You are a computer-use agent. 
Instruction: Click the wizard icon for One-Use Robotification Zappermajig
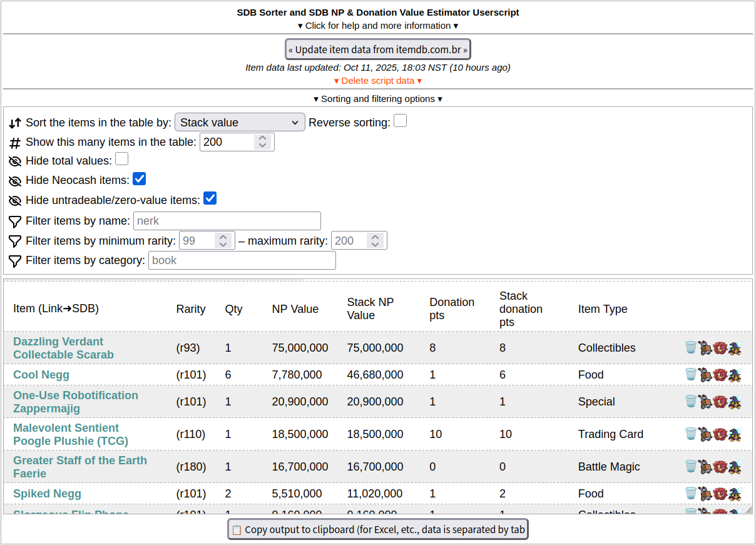tap(735, 402)
